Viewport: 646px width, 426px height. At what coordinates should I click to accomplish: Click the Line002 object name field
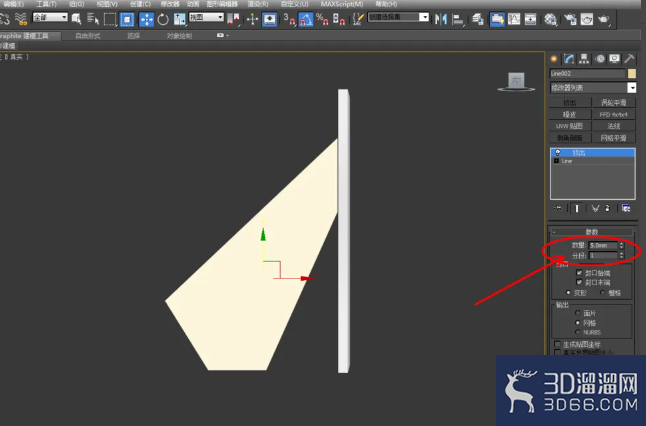(587, 74)
